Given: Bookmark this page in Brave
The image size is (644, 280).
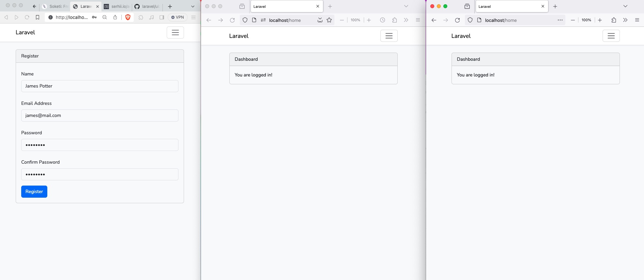Looking at the screenshot, I should point(38,17).
